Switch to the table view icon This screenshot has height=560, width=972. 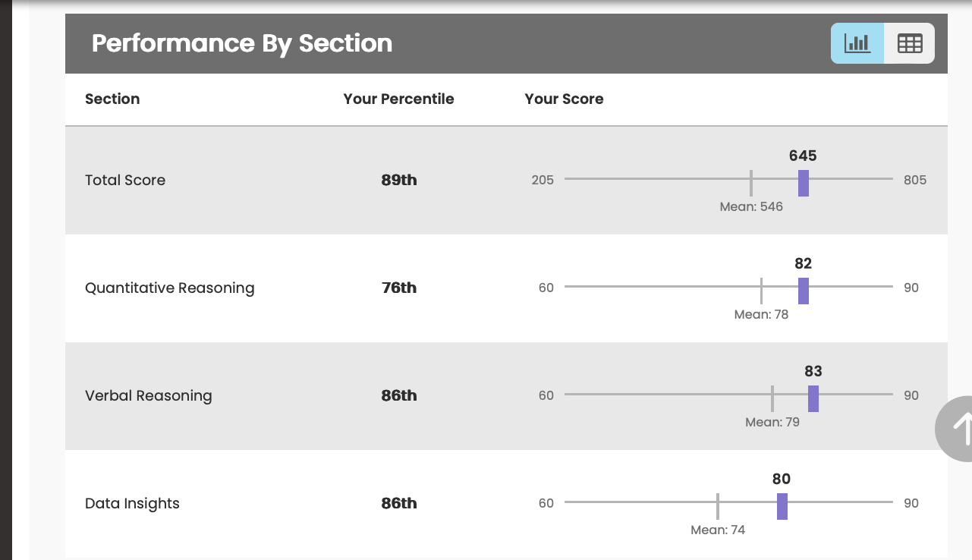(909, 43)
